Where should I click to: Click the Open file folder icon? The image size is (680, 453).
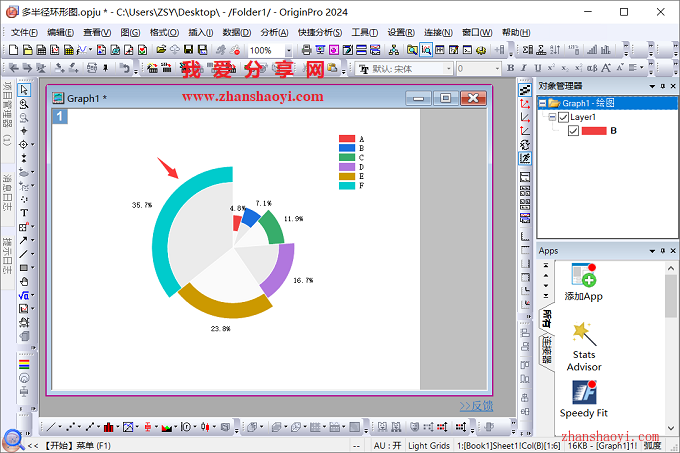[161, 50]
